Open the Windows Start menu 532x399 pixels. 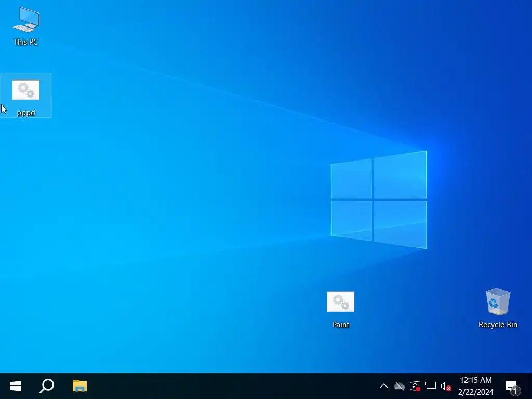(x=15, y=386)
